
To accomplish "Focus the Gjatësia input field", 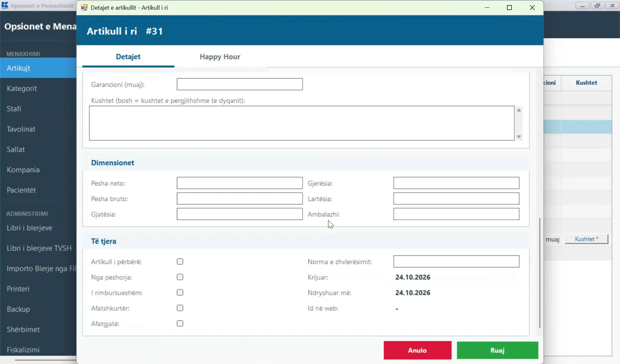I will click(239, 214).
